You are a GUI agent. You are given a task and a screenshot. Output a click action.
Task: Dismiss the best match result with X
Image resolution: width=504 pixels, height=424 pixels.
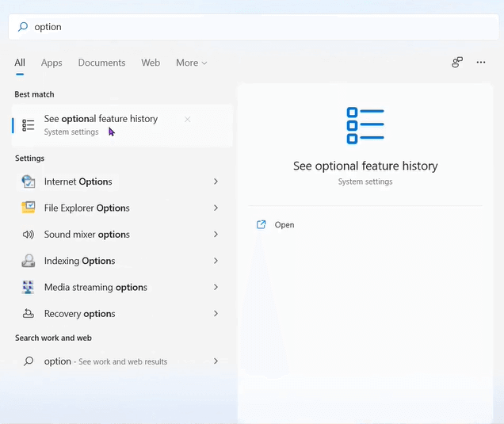pos(187,120)
